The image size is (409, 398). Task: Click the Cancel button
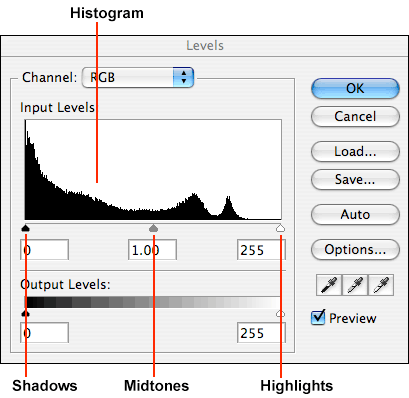coord(355,116)
